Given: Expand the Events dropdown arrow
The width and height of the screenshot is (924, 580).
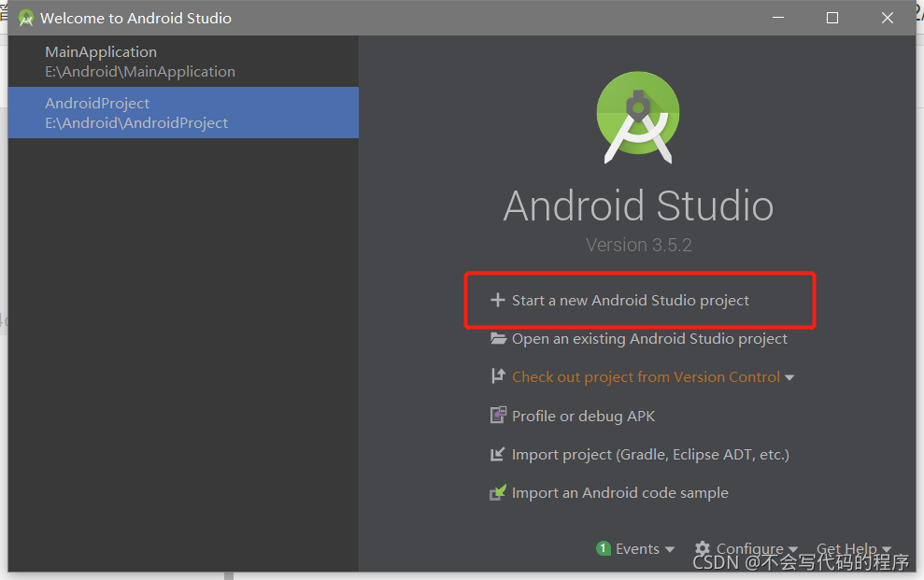Looking at the screenshot, I should [x=670, y=549].
